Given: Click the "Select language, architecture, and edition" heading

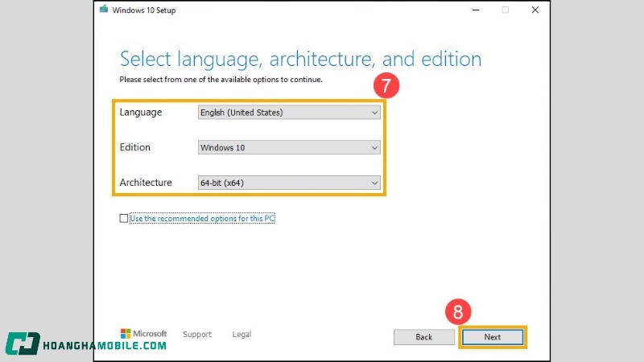Looking at the screenshot, I should (300, 59).
